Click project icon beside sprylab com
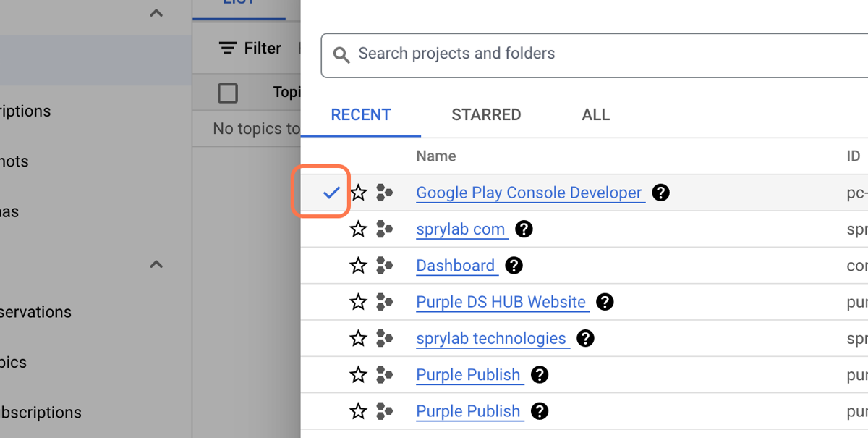868x438 pixels. (x=385, y=229)
